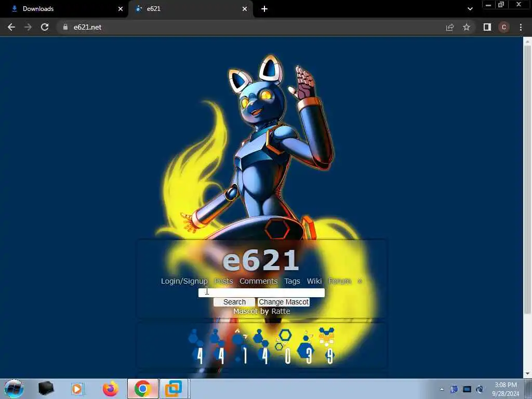Click the Change Mascot button

pos(284,302)
